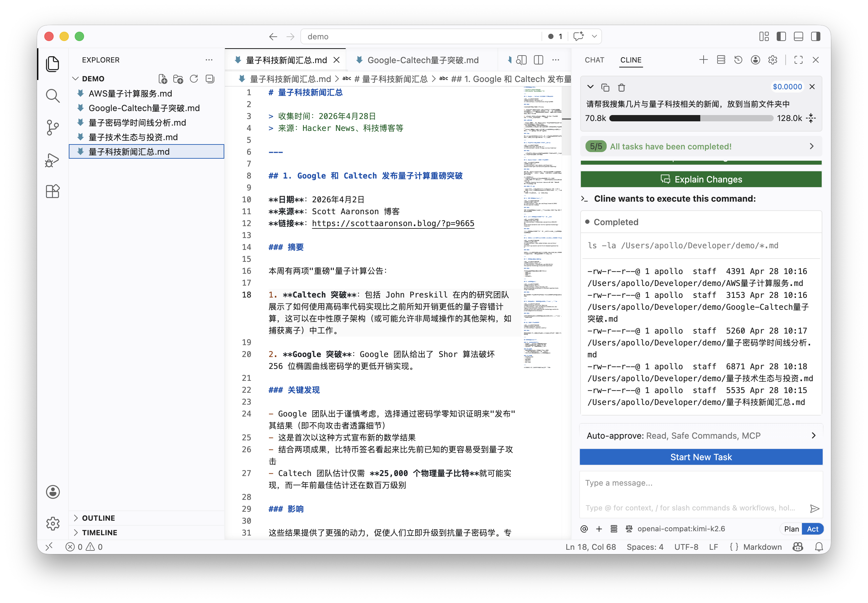Screen dimensions: 868x603
Task: Add files with plus icon below message box
Action: pyautogui.click(x=599, y=529)
